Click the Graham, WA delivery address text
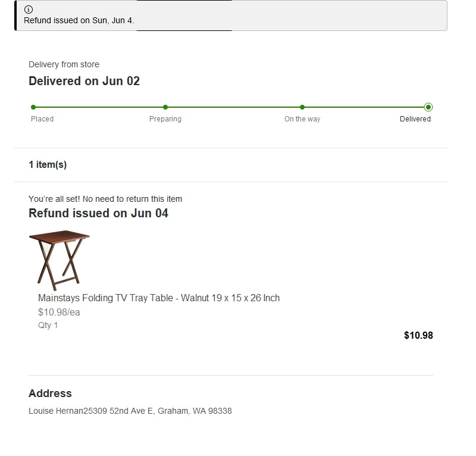The image size is (476, 456). (x=130, y=411)
